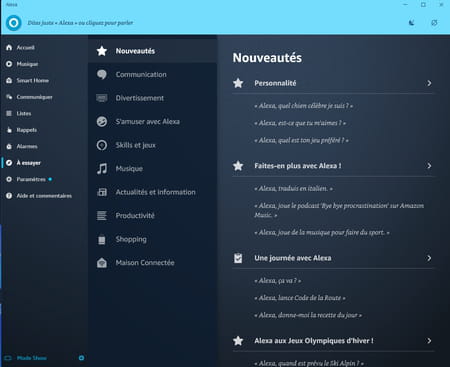Select the Actualités et information icon

(102, 192)
